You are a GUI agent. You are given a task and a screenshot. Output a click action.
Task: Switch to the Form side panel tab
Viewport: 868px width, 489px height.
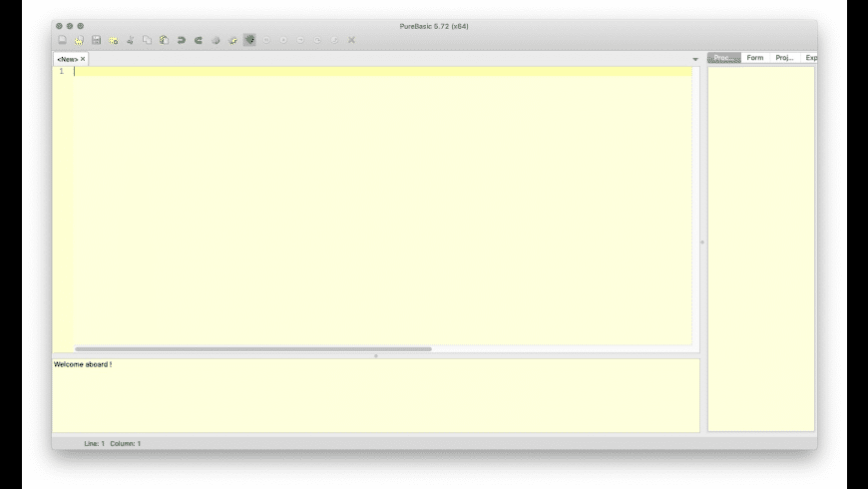(755, 58)
